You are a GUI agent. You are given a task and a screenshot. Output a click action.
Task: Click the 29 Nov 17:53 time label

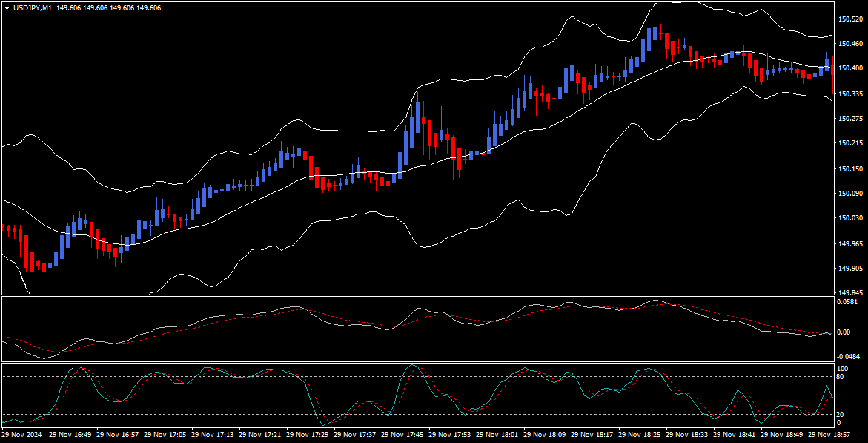451,435
